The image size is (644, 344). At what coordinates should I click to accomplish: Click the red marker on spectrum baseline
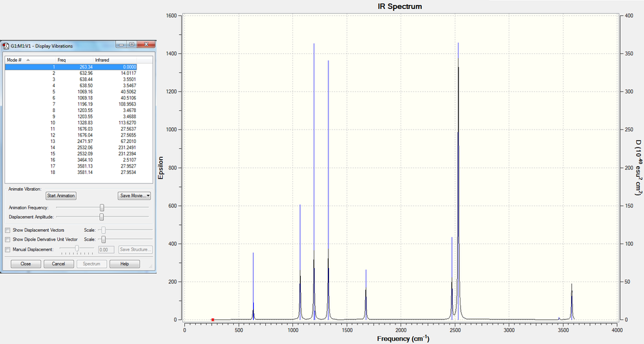(213, 320)
